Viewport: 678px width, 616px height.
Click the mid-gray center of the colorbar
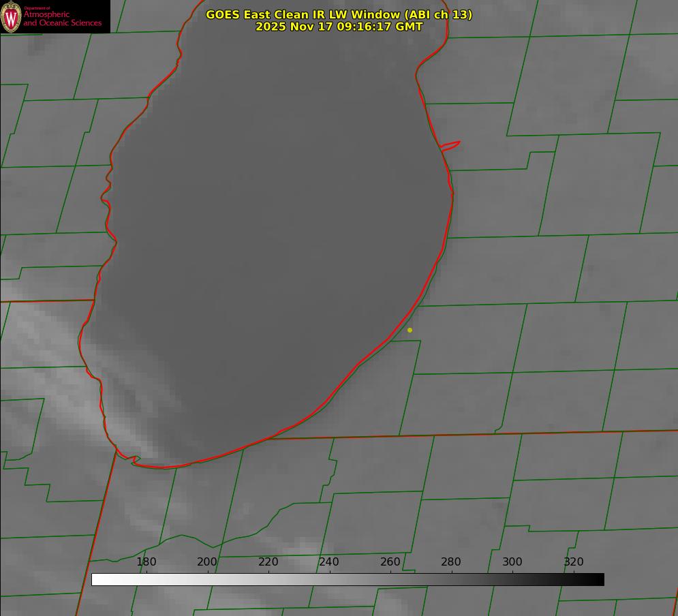(x=348, y=579)
